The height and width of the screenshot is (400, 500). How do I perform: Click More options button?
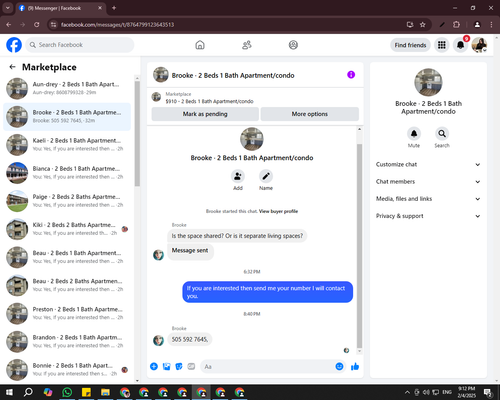tap(310, 114)
